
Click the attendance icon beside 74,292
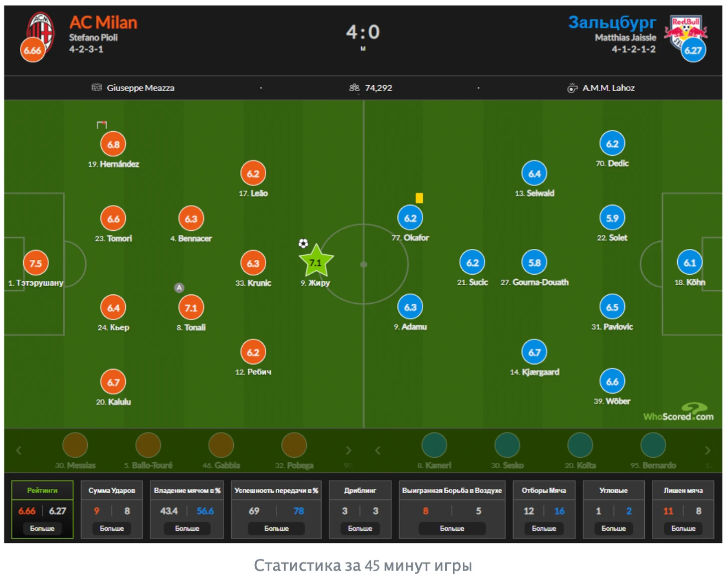[354, 88]
